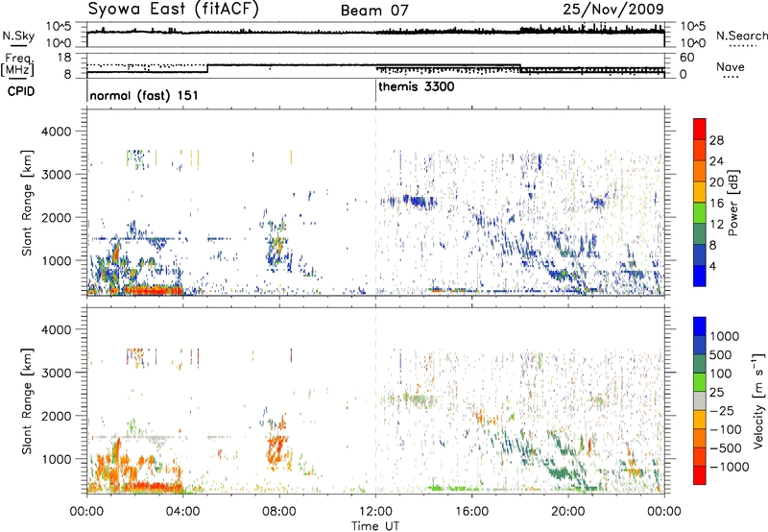Click the blue bottom segment of power colorbar
The image size is (768, 532).
click(x=700, y=276)
